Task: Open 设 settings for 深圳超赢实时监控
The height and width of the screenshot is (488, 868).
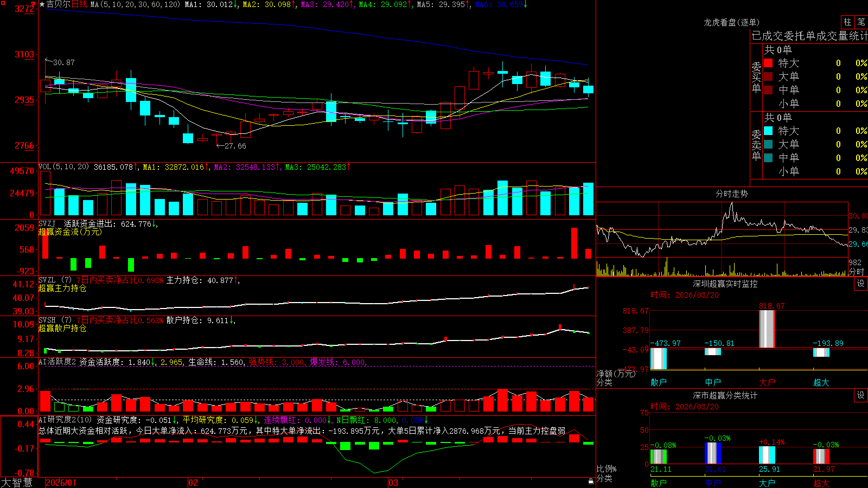Action: click(861, 284)
